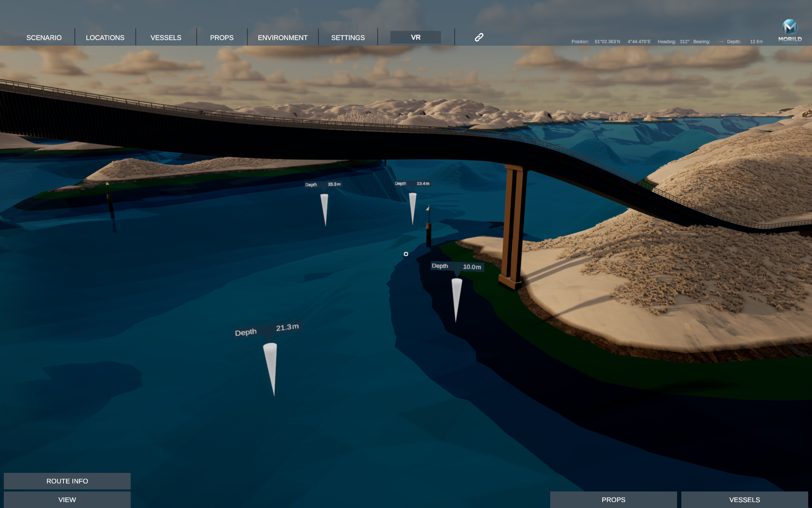Open the SCENARIO menu
This screenshot has width=812, height=508.
[x=44, y=37]
